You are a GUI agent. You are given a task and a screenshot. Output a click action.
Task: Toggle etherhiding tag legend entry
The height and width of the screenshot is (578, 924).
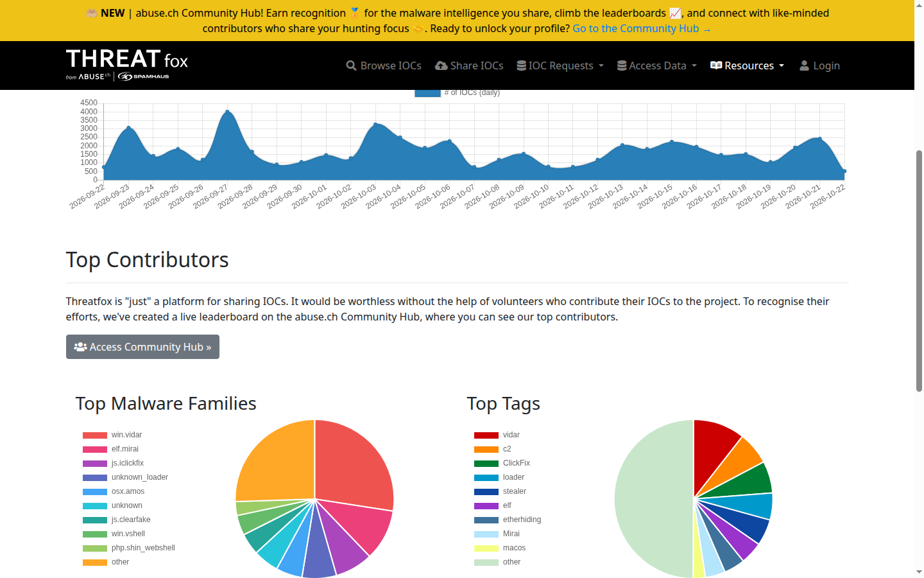(508, 520)
